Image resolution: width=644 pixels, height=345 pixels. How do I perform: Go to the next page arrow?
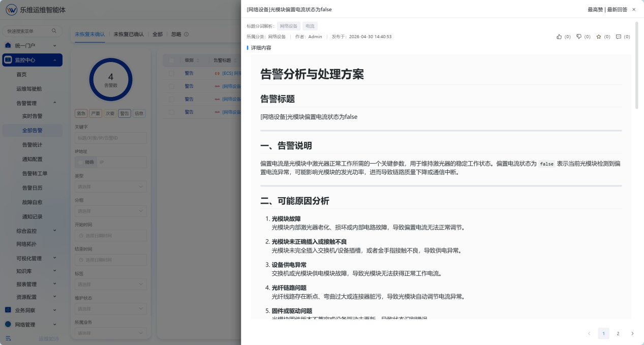pos(632,333)
